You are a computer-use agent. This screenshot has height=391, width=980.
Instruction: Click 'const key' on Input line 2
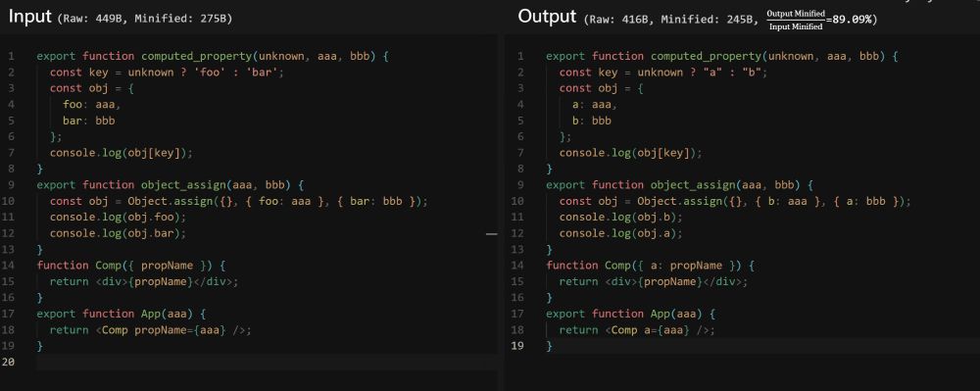(x=79, y=73)
